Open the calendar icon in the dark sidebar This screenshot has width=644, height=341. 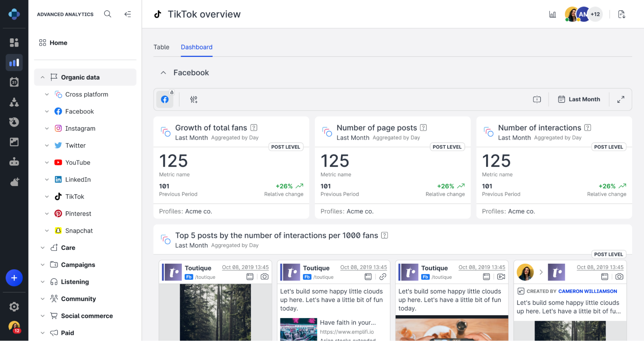pyautogui.click(x=14, y=82)
